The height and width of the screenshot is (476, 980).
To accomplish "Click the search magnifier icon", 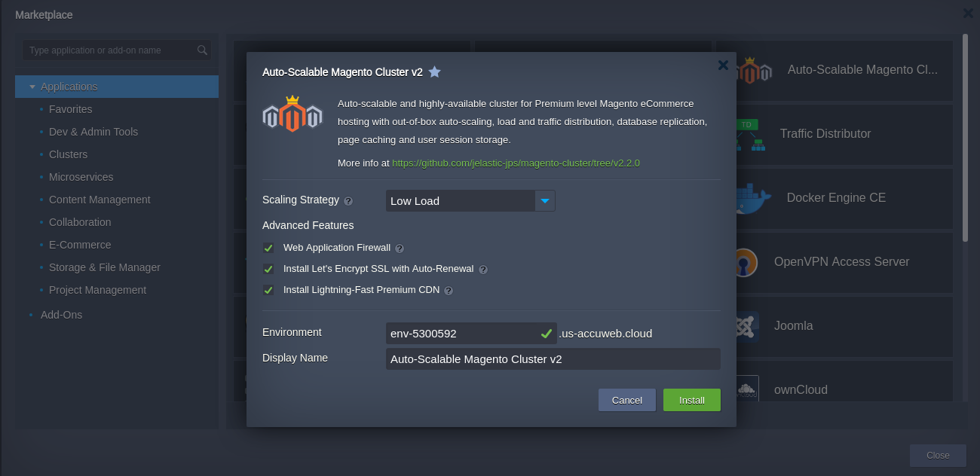I will [x=202, y=50].
